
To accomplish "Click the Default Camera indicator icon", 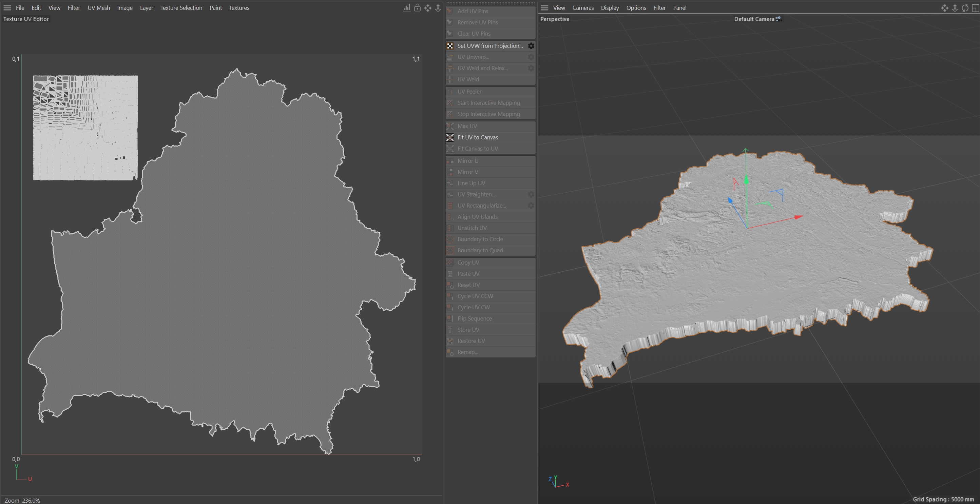I will click(778, 19).
